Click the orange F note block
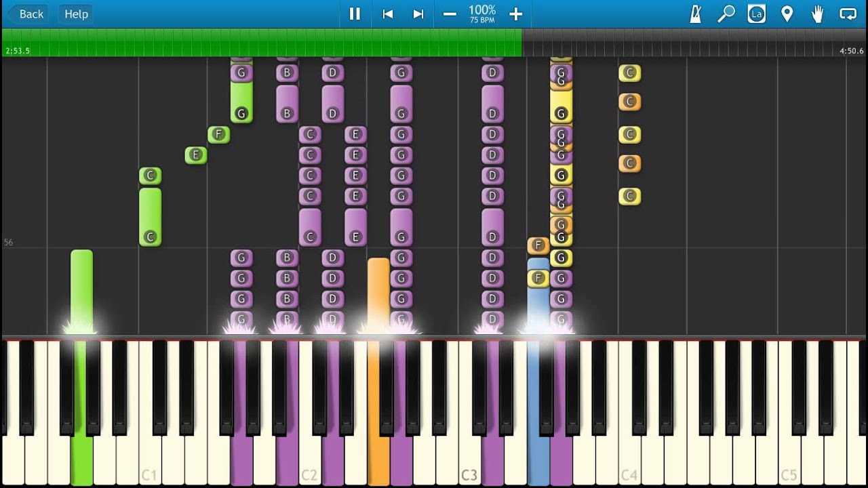The height and width of the screenshot is (488, 868). point(538,245)
